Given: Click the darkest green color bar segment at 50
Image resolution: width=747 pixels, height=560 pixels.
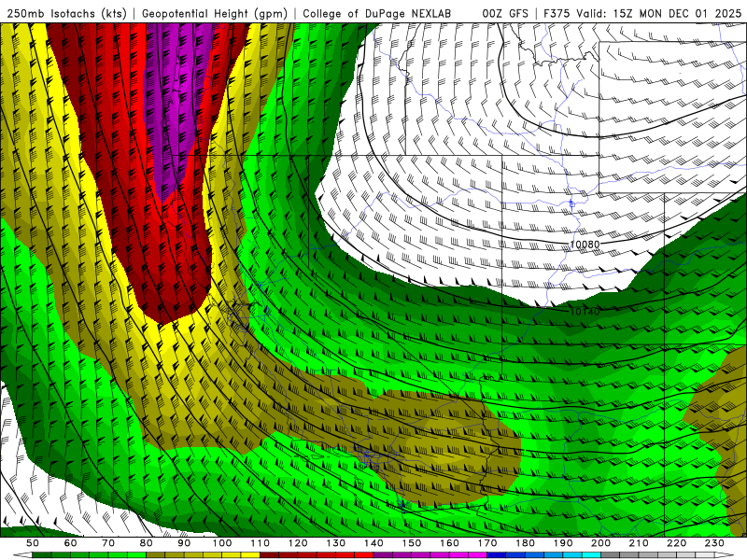Looking at the screenshot, I should (42, 555).
